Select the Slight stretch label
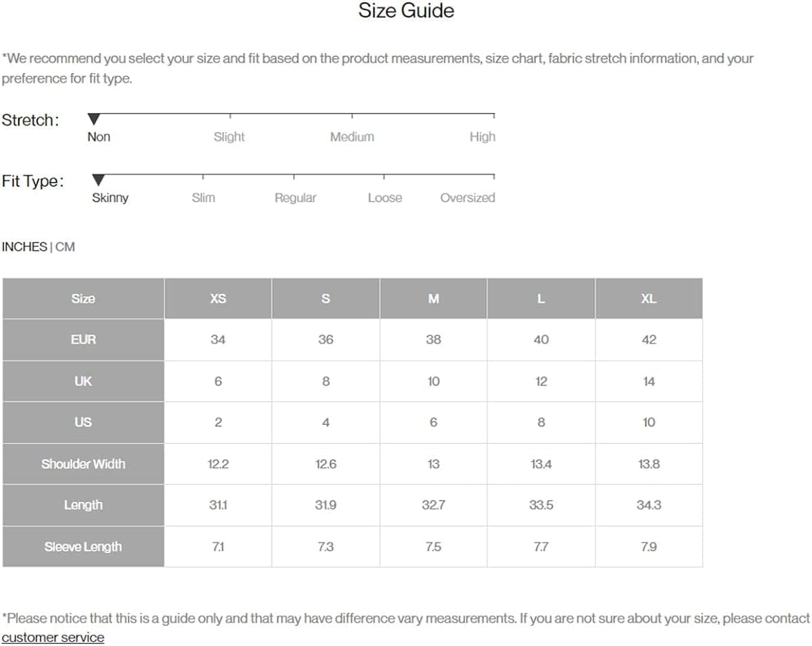The height and width of the screenshot is (646, 812). click(229, 137)
